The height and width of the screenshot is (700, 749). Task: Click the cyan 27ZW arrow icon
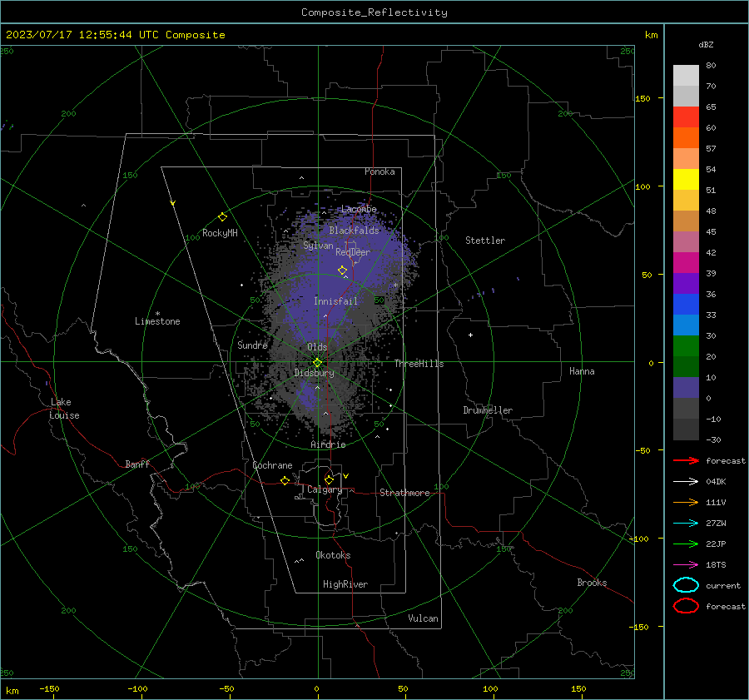point(686,523)
